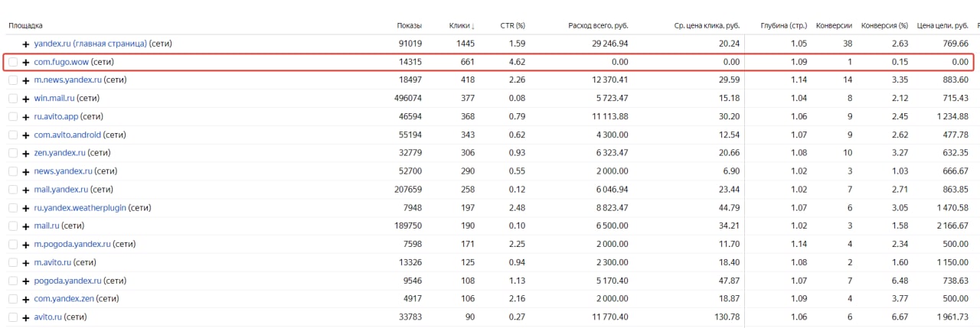Click the ru.avito.app link
The width and height of the screenshot is (980, 328).
(56, 116)
